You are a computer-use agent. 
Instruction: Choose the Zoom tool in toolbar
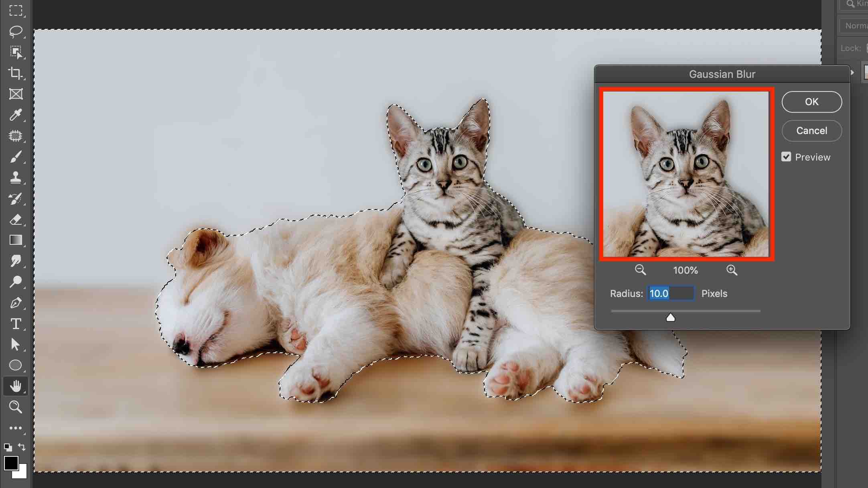[16, 407]
